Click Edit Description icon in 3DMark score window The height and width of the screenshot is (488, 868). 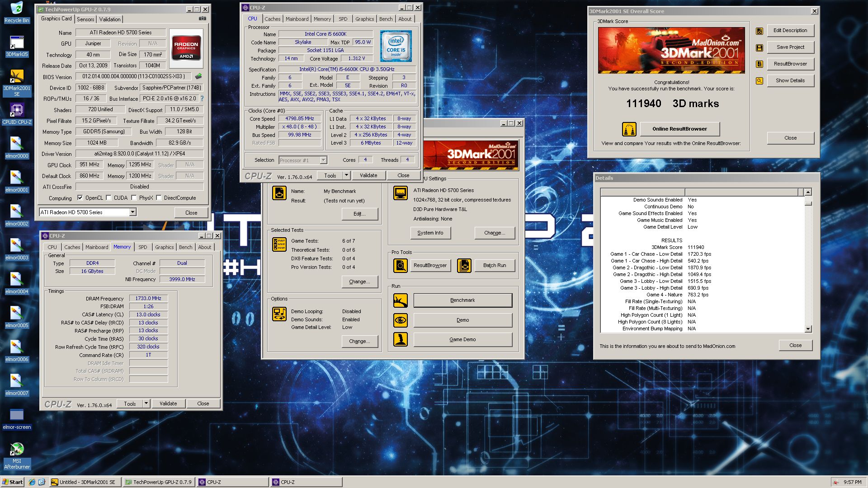pyautogui.click(x=759, y=31)
